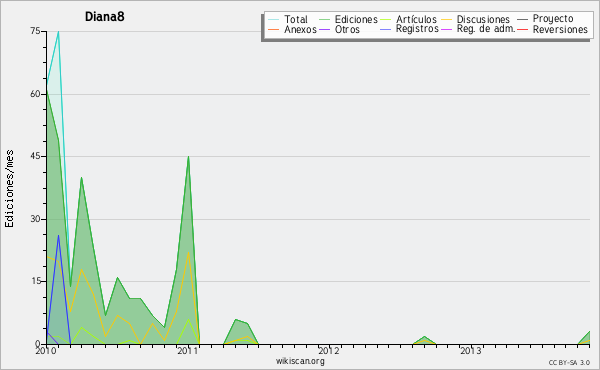
Task: Select the Reversiones legend entry
Action: pyautogui.click(x=560, y=29)
